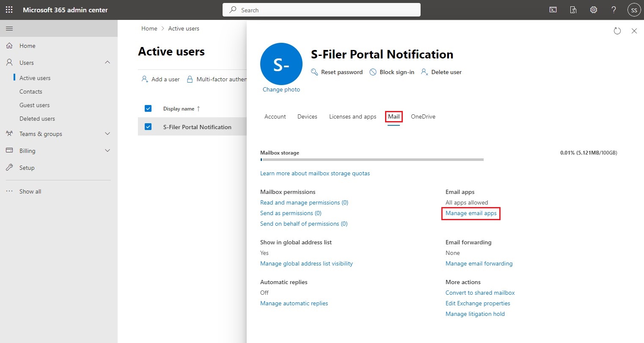The width and height of the screenshot is (644, 343).
Task: Click the Display name column header
Action: click(x=179, y=109)
